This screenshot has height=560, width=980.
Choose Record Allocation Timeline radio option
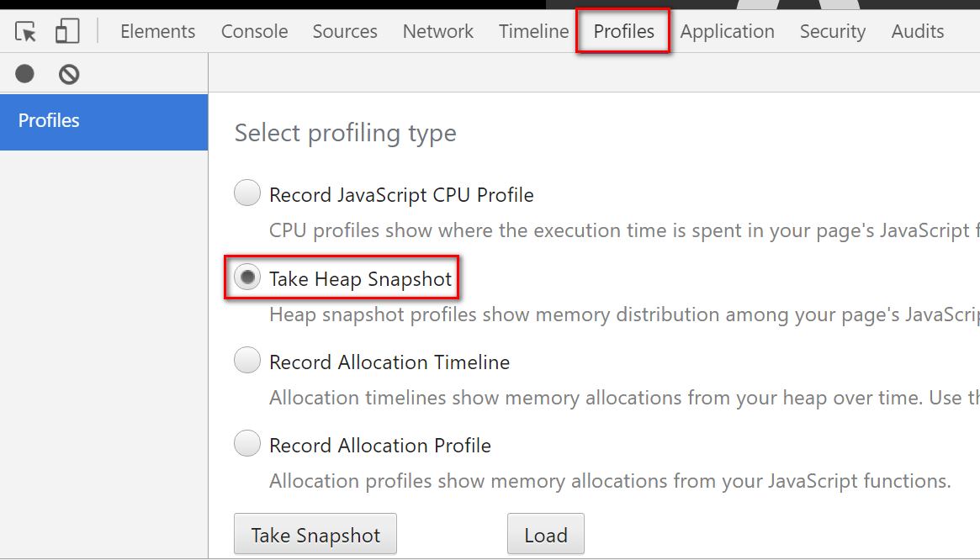click(x=247, y=362)
